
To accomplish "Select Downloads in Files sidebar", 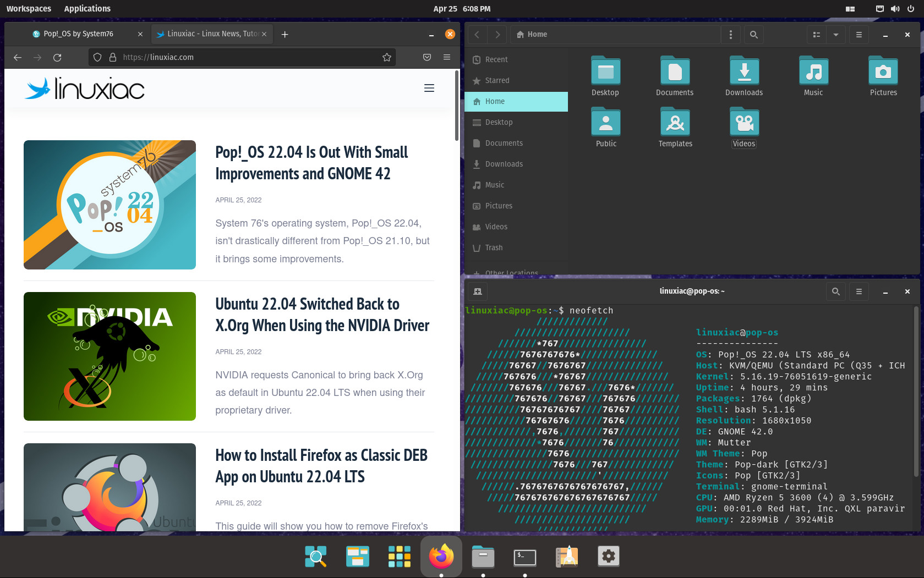I will pyautogui.click(x=516, y=164).
